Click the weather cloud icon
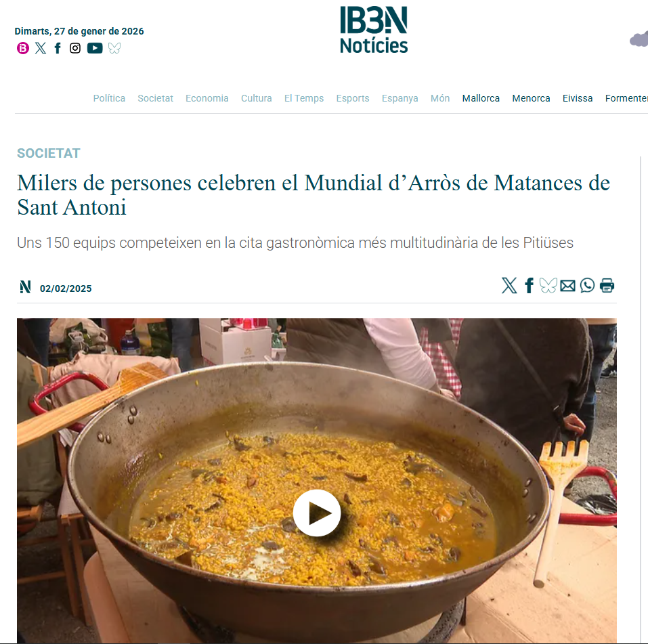648x644 pixels. click(x=639, y=39)
